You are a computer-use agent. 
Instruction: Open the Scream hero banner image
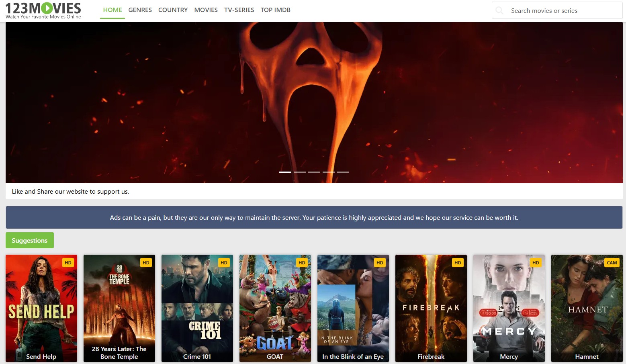point(314,102)
